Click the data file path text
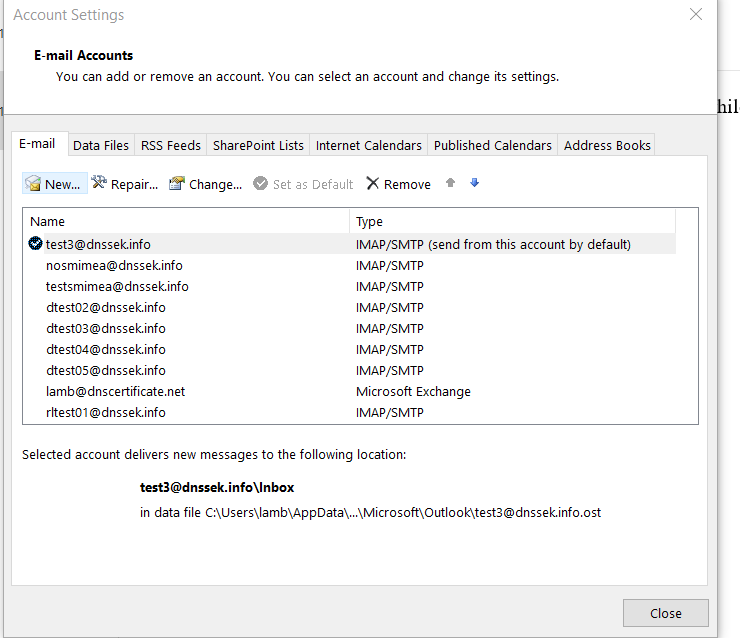This screenshot has height=638, width=740. point(370,512)
